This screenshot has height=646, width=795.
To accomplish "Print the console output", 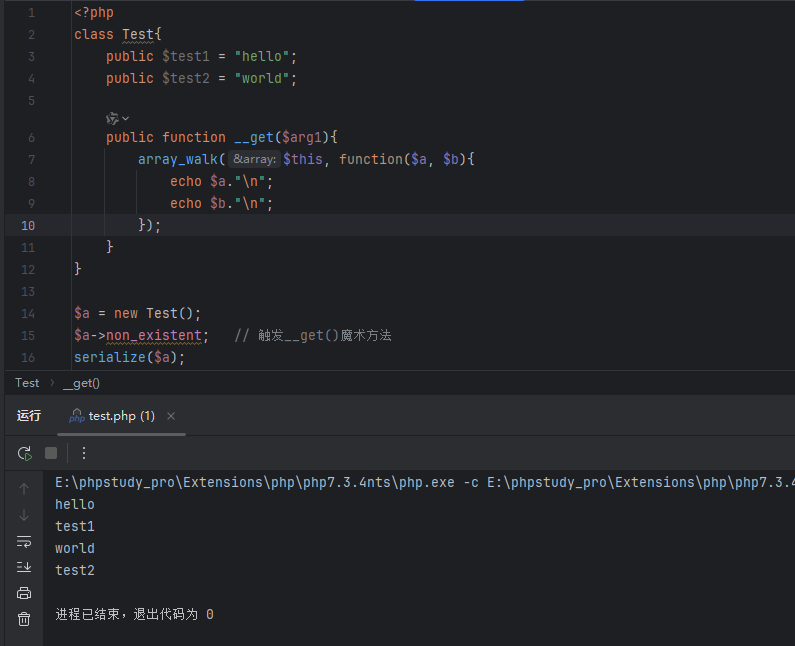I will pos(24,593).
